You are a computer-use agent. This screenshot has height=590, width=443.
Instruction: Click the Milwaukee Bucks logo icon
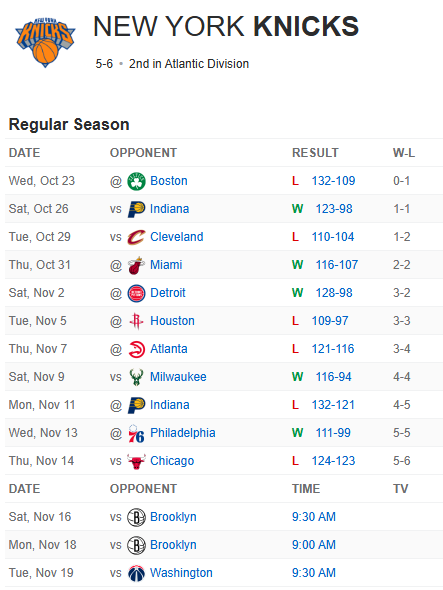[x=136, y=377]
